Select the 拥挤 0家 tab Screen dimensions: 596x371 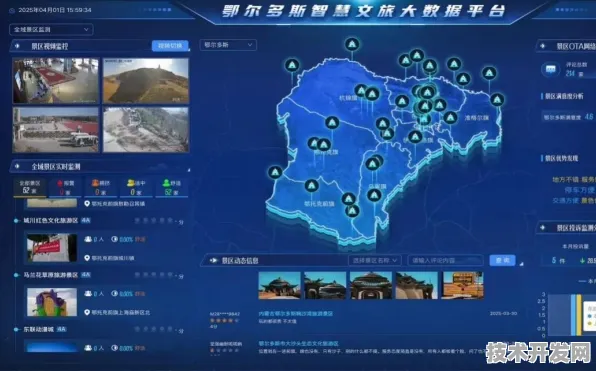[x=101, y=187]
